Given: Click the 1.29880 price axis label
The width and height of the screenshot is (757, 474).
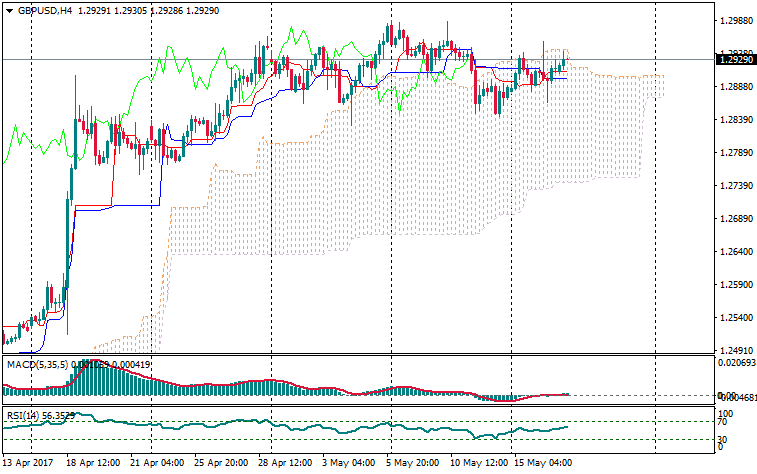Looking at the screenshot, I should (735, 86).
